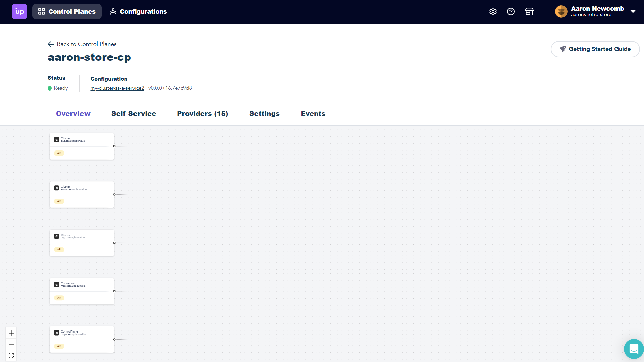Open the Providers (15) tab
This screenshot has height=362, width=644.
tap(203, 114)
